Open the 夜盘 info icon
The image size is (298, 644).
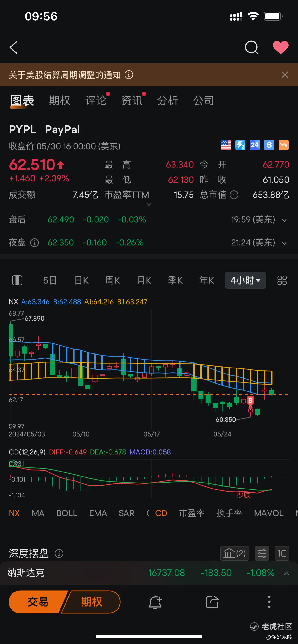pyautogui.click(x=35, y=243)
